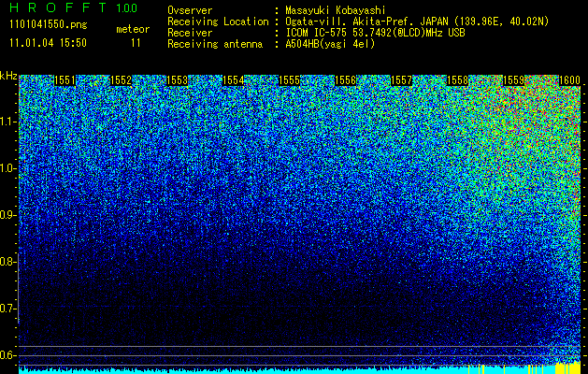Click the Ogata-vill. Akita-Pref. JAPAN location text
The height and width of the screenshot is (374, 588).
click(x=417, y=22)
